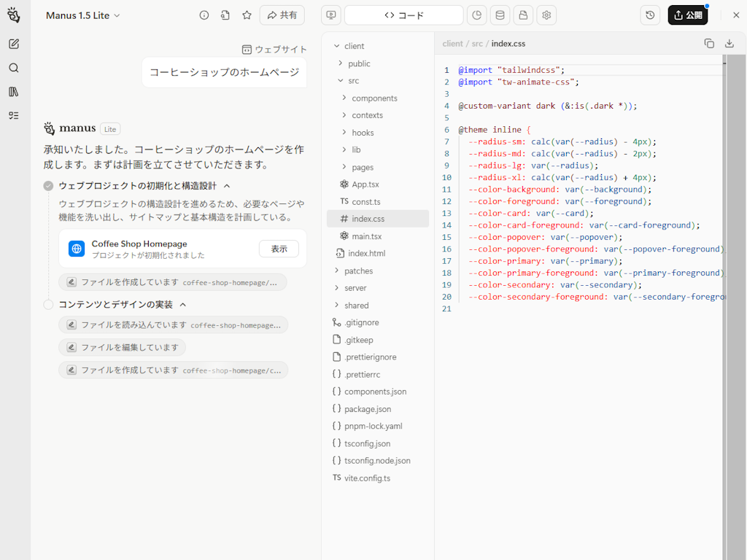The image size is (747, 560).
Task: Download the index.css file
Action: click(729, 43)
